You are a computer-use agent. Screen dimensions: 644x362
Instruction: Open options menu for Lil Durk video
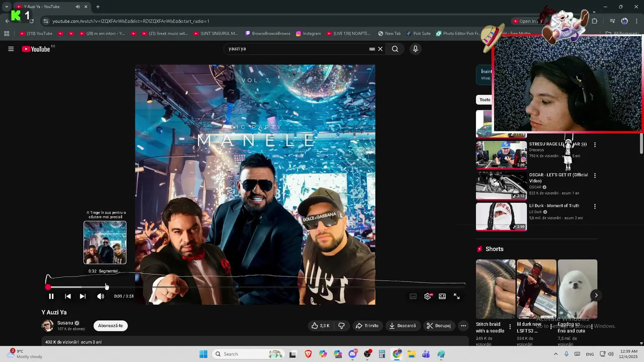click(x=595, y=206)
